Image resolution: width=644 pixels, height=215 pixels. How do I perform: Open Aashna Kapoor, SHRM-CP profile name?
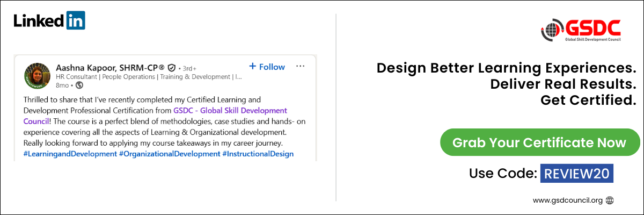(x=111, y=68)
